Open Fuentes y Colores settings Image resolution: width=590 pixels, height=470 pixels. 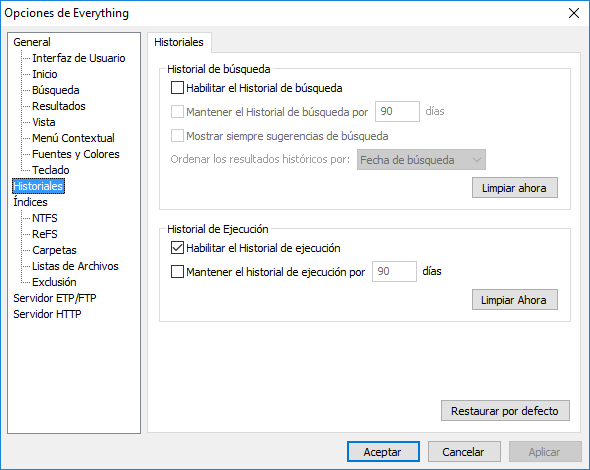76,154
